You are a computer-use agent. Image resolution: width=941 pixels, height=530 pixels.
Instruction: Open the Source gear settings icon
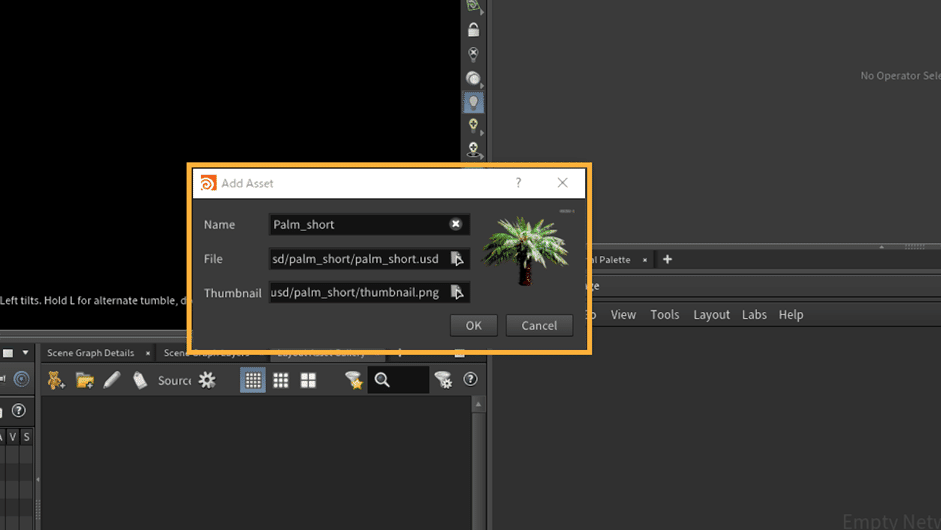(x=207, y=380)
